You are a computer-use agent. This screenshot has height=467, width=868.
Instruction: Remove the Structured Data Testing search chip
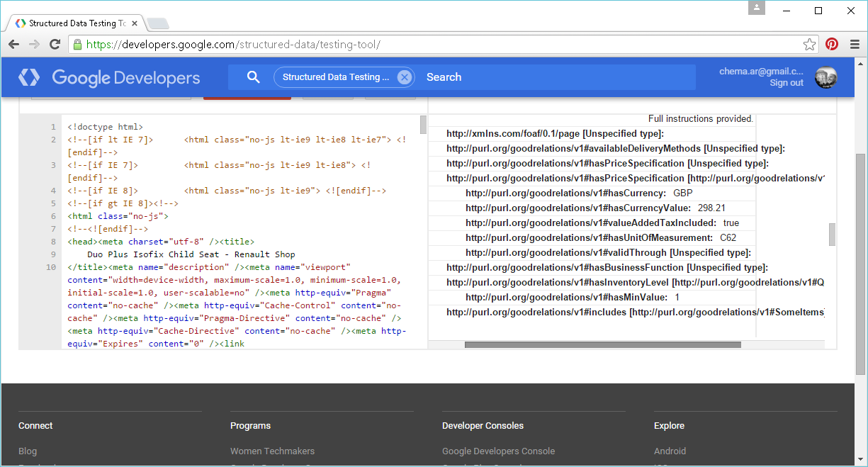[x=404, y=77]
